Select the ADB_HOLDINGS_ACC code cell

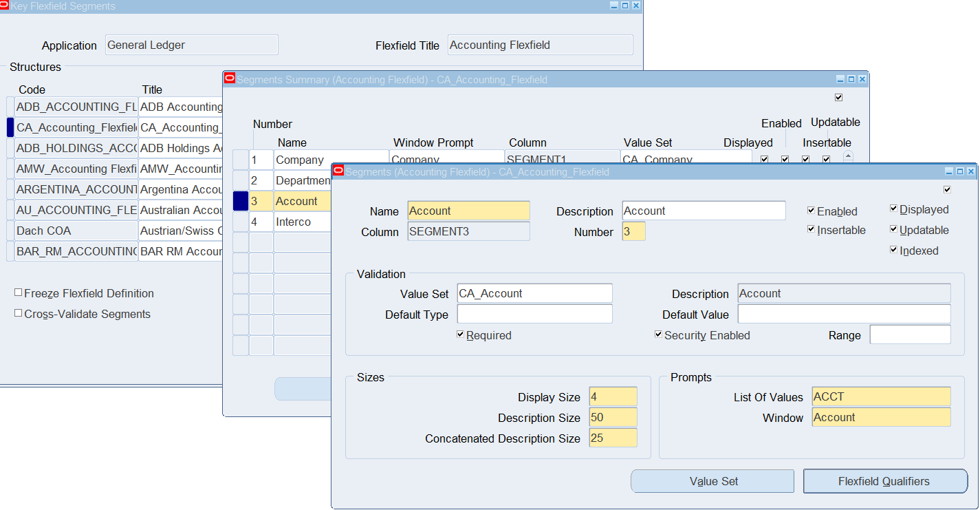tap(76, 148)
